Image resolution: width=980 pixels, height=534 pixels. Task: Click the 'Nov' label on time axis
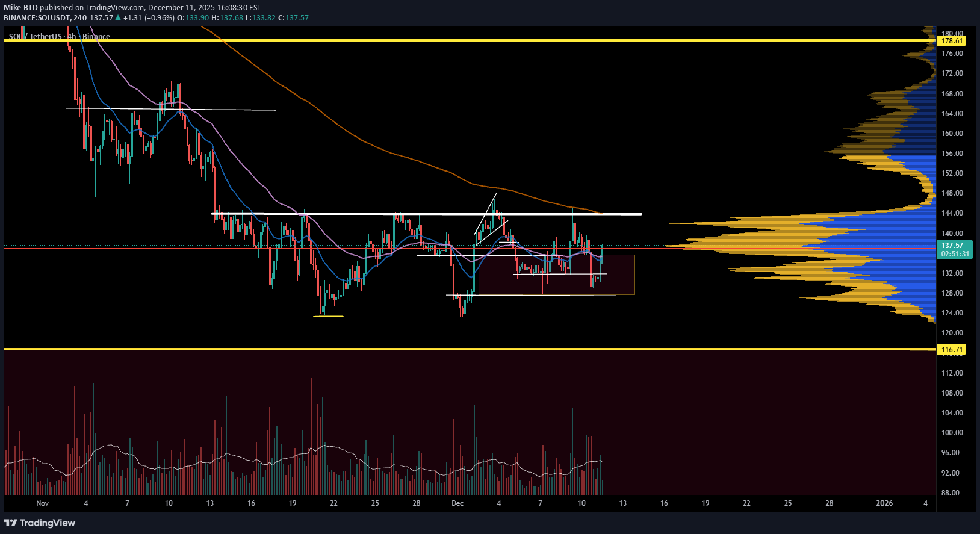pos(42,503)
